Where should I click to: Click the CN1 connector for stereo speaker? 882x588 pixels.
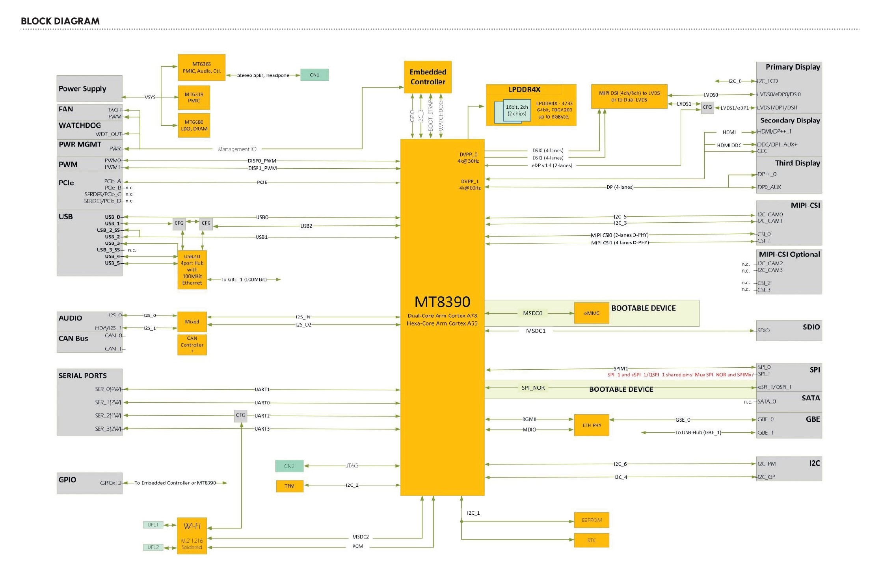pyautogui.click(x=314, y=74)
